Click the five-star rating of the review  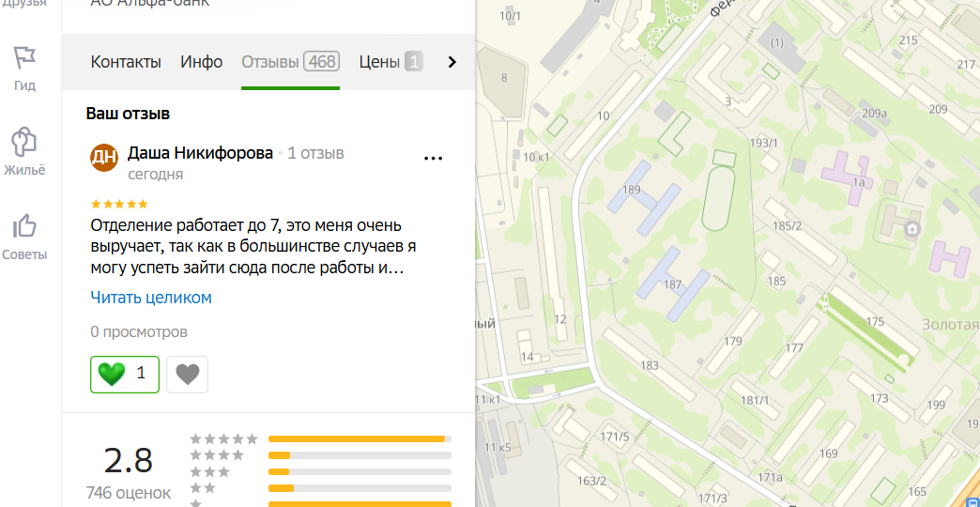(x=119, y=204)
